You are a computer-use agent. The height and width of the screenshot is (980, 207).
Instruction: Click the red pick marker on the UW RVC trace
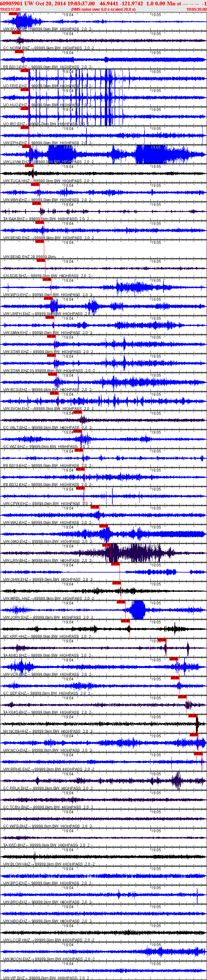[13, 14]
